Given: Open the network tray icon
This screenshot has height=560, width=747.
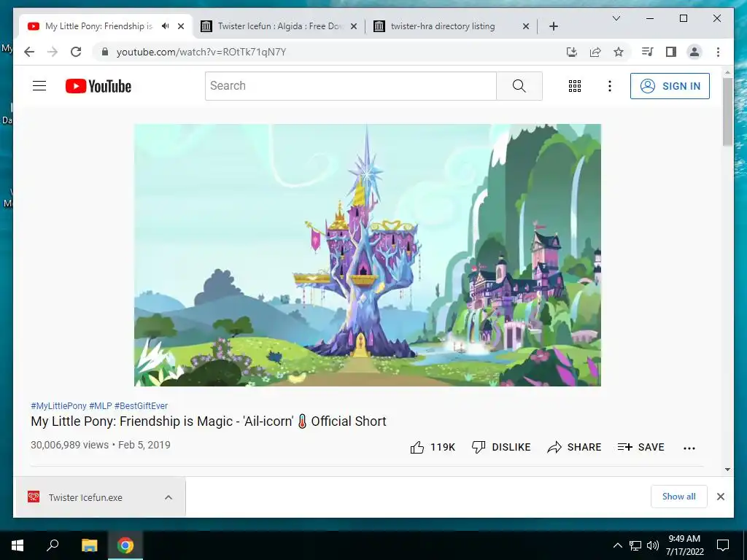Looking at the screenshot, I should (x=635, y=545).
